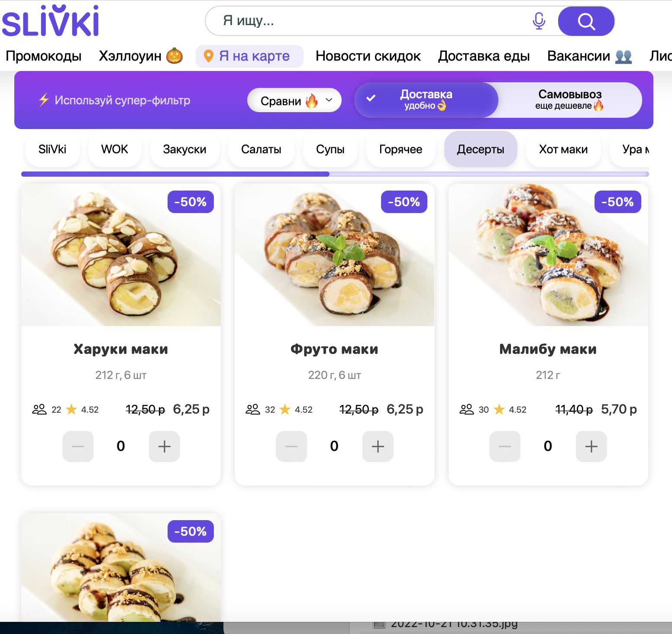This screenshot has width=672, height=634.
Task: Open the Сравни dropdown
Action: pyautogui.click(x=294, y=100)
